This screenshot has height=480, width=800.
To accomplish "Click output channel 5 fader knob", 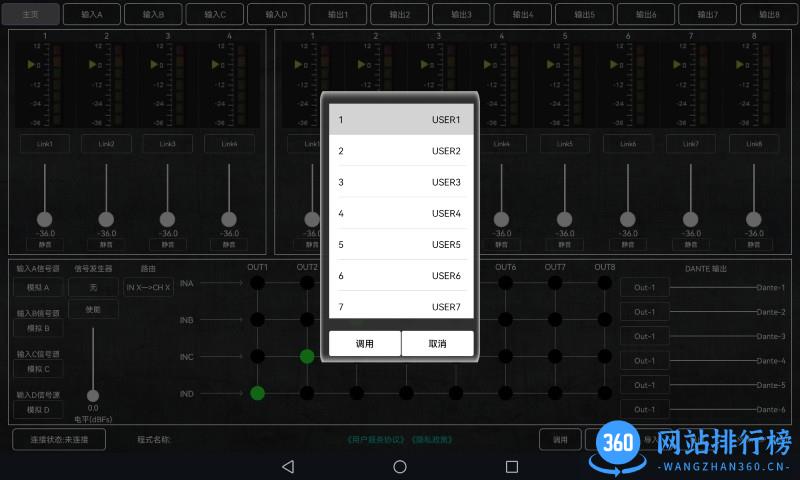I will click(564, 219).
